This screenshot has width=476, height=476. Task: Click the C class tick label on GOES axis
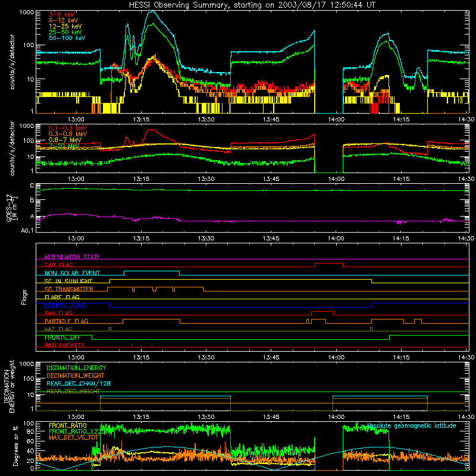pyautogui.click(x=32, y=186)
